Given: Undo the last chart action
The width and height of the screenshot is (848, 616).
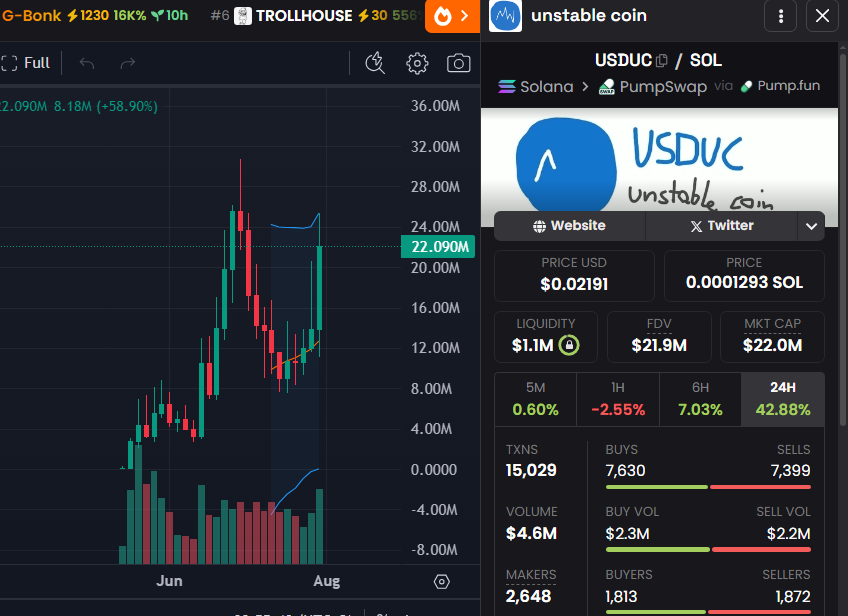Looking at the screenshot, I should pyautogui.click(x=87, y=63).
